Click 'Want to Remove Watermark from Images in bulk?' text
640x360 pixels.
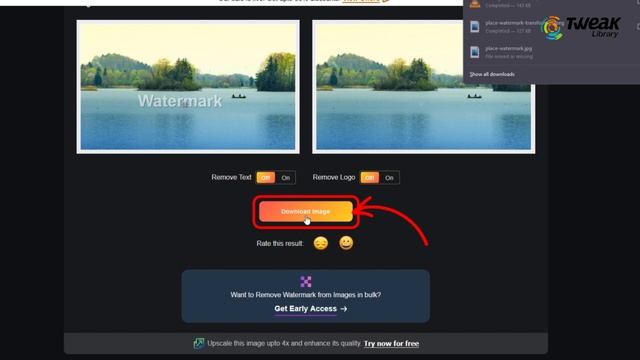pyautogui.click(x=306, y=295)
